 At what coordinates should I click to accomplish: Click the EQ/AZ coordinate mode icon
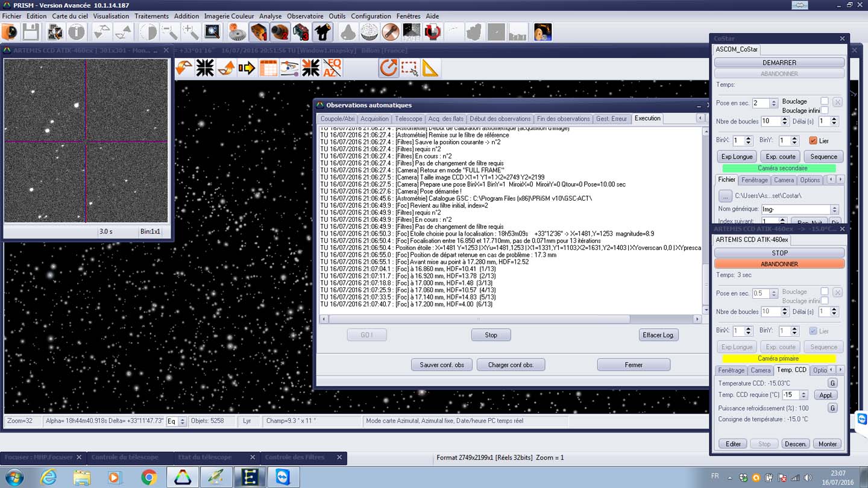tap(333, 68)
